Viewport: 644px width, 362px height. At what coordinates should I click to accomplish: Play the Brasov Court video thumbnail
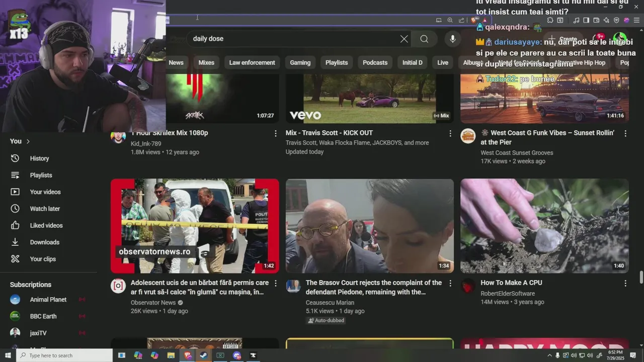[370, 226]
